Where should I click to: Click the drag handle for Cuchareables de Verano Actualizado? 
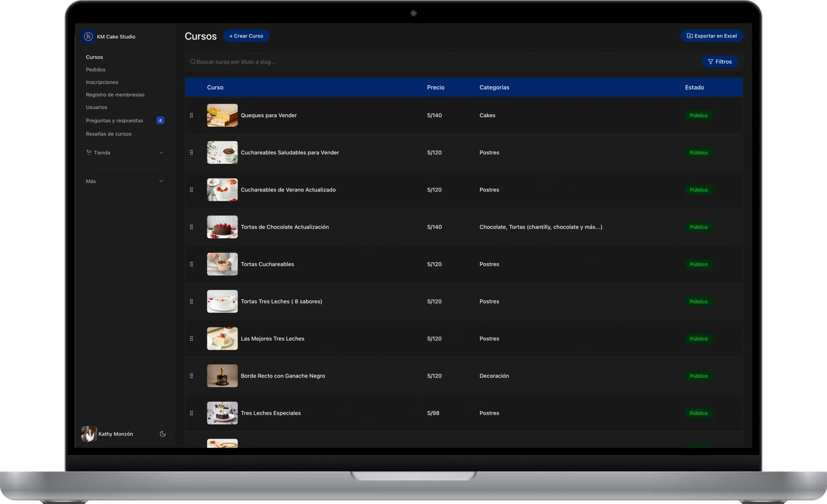pyautogui.click(x=191, y=190)
